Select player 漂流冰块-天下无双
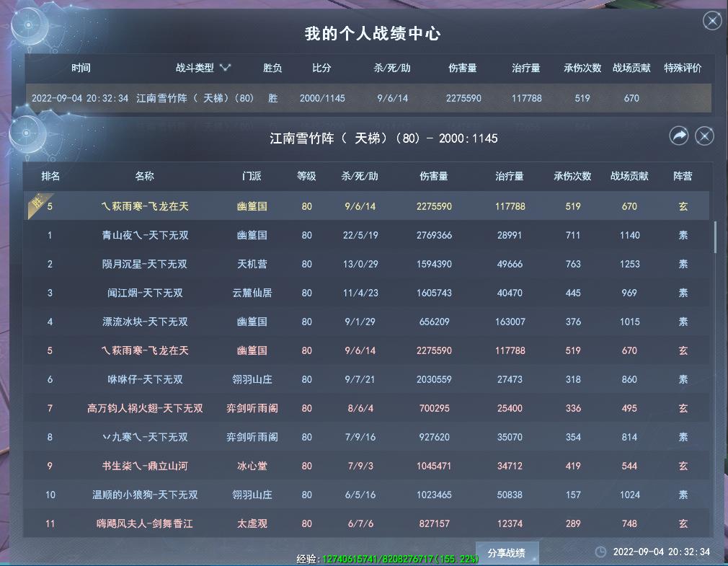Screen dimensions: 728x566 (x=146, y=322)
